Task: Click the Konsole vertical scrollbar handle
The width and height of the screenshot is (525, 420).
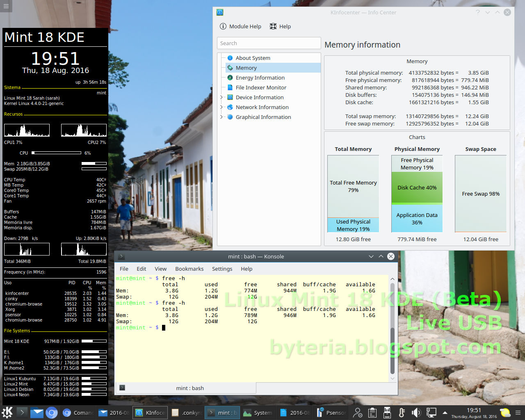Action: [393, 351]
